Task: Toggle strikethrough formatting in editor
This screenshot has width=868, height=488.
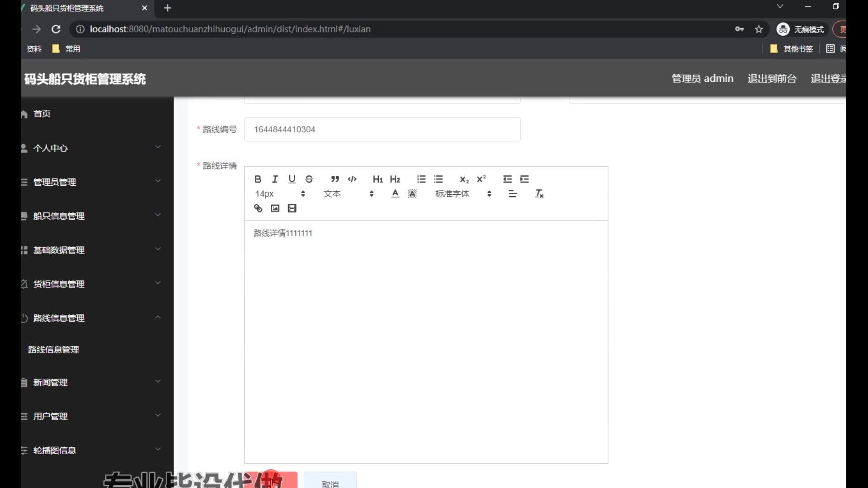Action: 309,179
